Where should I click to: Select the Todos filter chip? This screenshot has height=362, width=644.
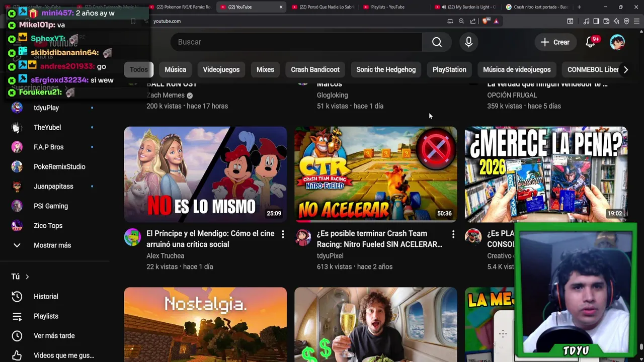click(x=139, y=70)
